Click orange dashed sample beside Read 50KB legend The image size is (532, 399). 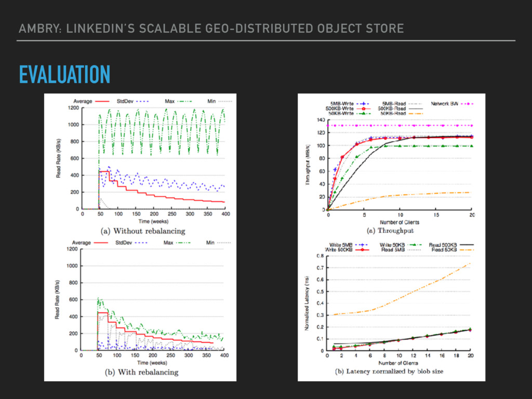point(466,250)
